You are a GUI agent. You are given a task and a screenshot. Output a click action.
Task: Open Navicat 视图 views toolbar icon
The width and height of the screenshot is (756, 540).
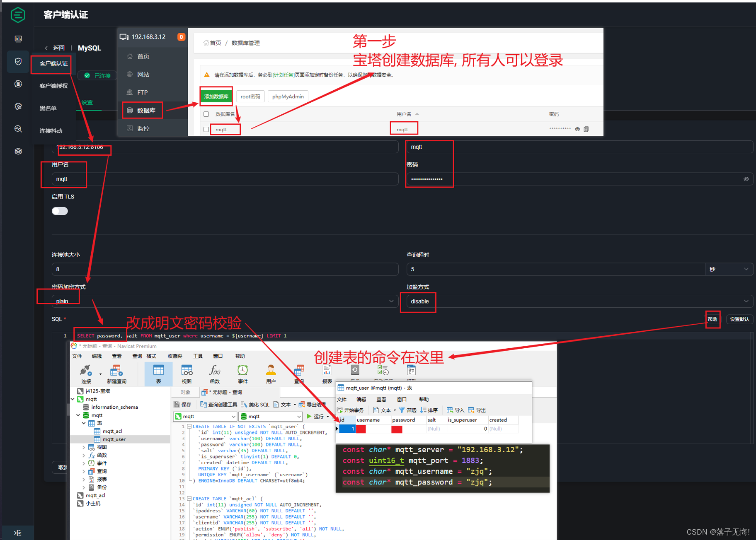(x=187, y=374)
